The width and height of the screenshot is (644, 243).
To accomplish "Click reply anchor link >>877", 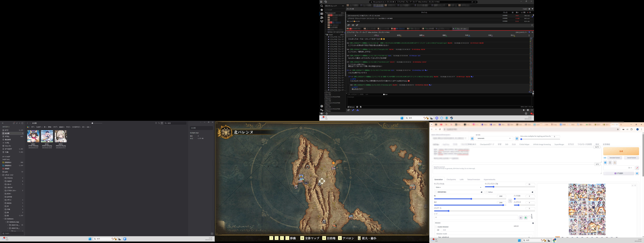I will click(355, 87).
